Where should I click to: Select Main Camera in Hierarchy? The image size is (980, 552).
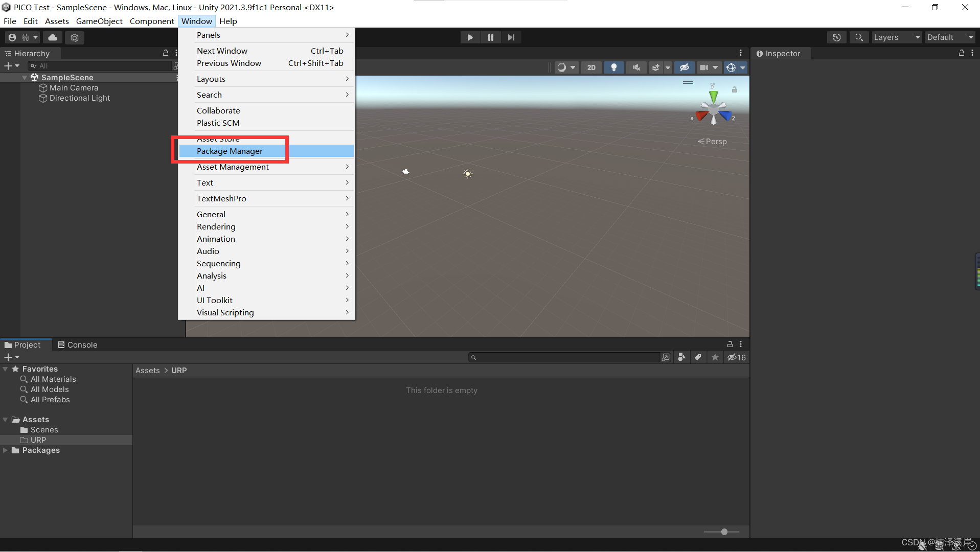[74, 88]
